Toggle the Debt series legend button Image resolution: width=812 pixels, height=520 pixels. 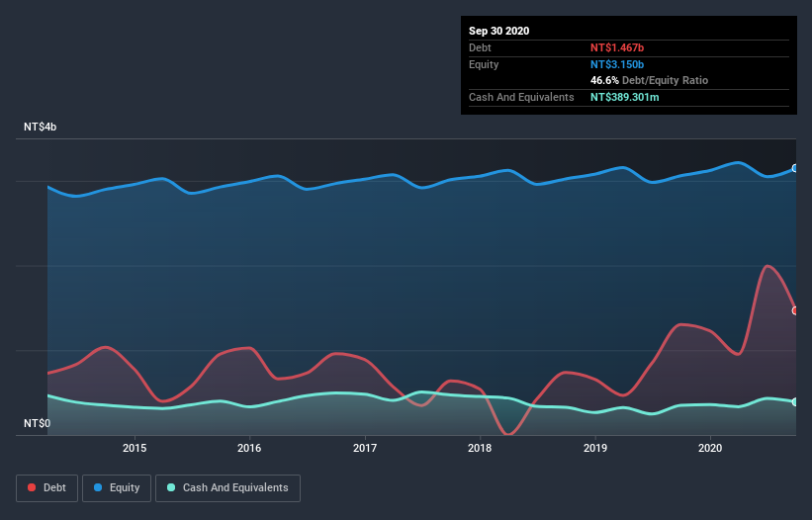click(x=47, y=488)
